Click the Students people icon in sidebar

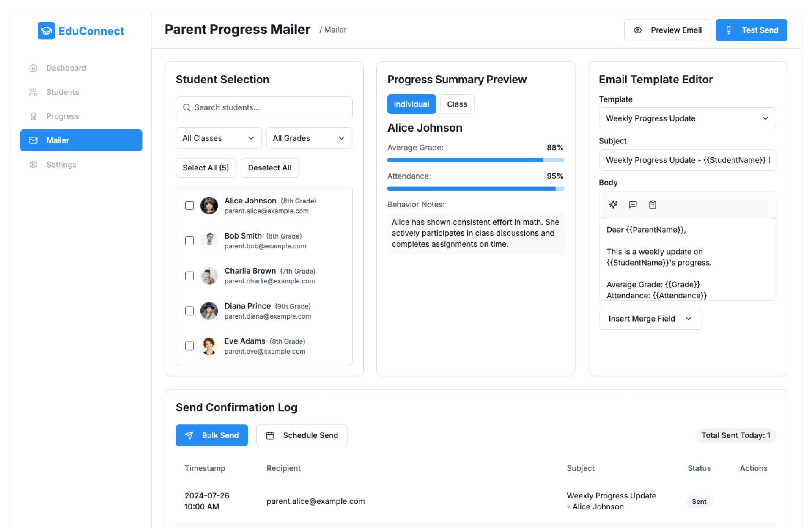tap(33, 92)
